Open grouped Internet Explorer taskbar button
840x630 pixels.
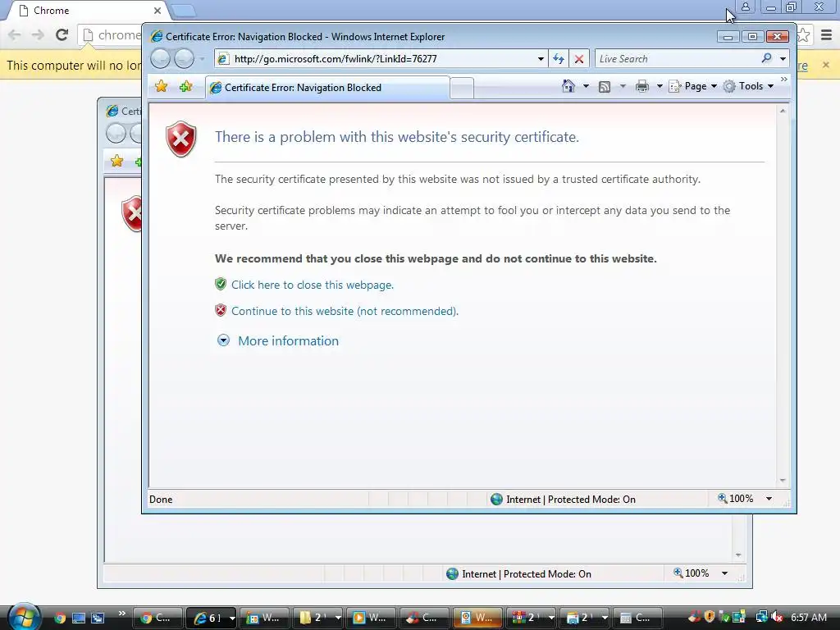pyautogui.click(x=211, y=618)
